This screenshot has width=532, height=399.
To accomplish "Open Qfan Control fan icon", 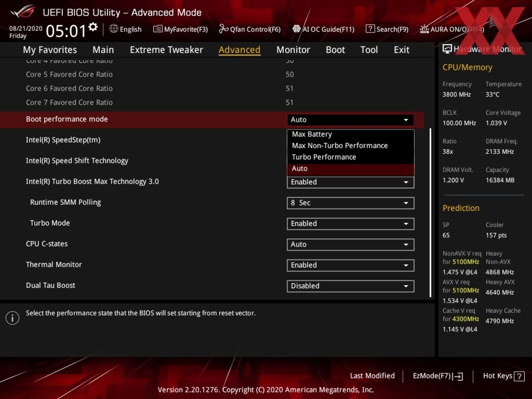I will coord(223,29).
